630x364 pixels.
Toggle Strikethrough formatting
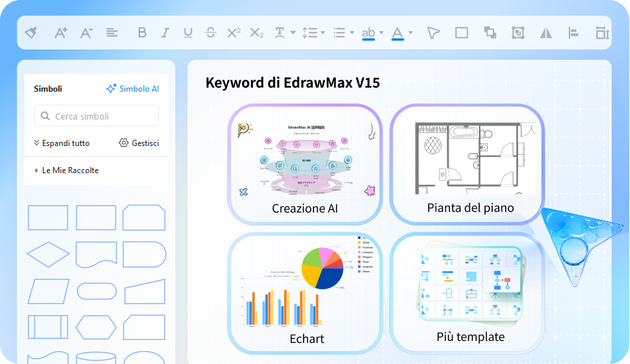[x=211, y=33]
